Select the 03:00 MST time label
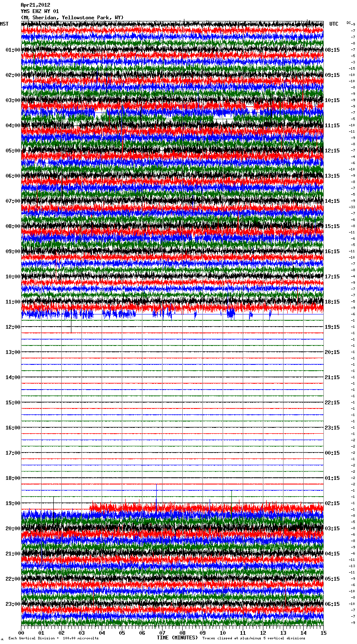The width and height of the screenshot is (357, 644). [x=13, y=100]
